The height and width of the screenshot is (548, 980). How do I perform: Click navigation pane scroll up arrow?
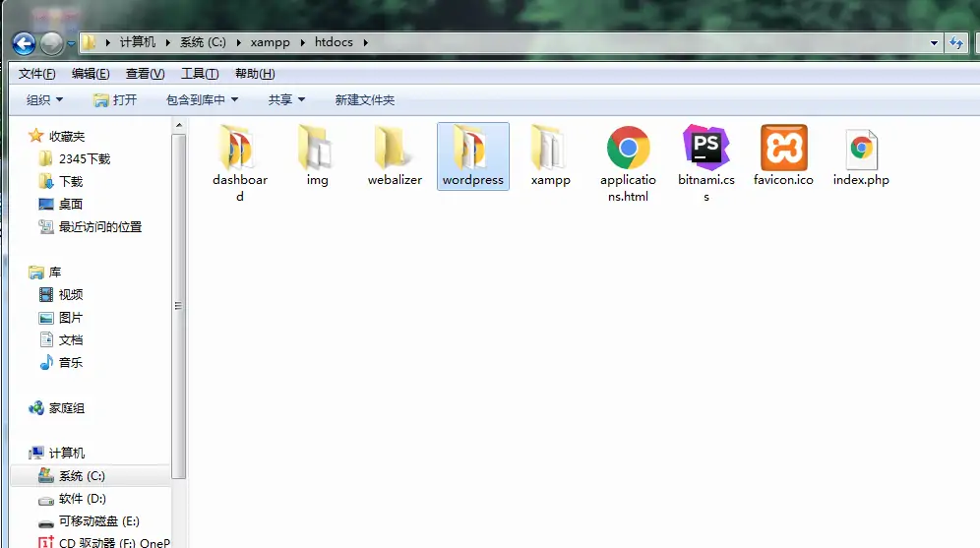(x=179, y=125)
